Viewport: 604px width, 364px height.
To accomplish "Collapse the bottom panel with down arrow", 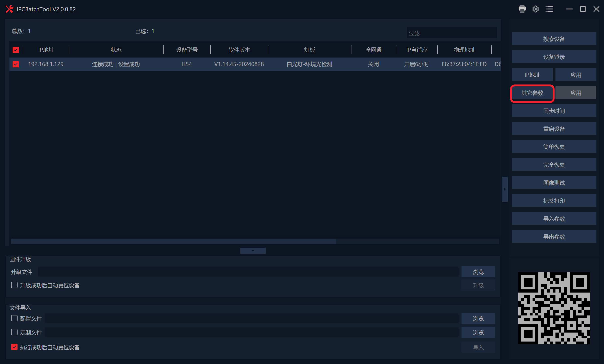I will coord(253,251).
